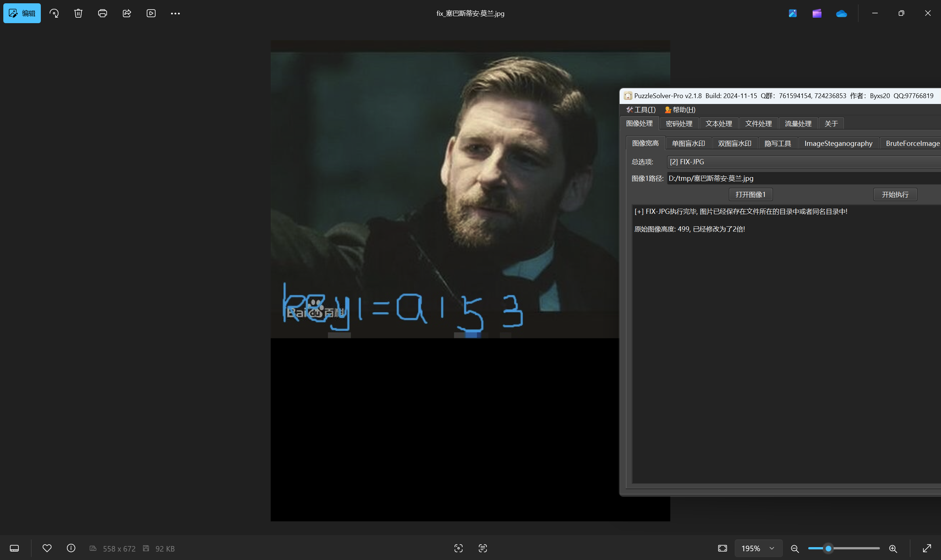Switch to the 关于 tab

click(831, 124)
